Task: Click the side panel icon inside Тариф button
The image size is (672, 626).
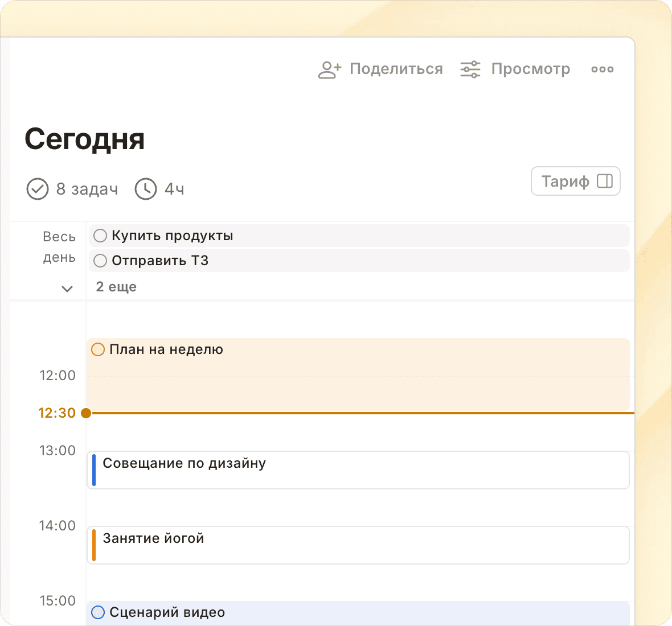Action: click(x=604, y=181)
